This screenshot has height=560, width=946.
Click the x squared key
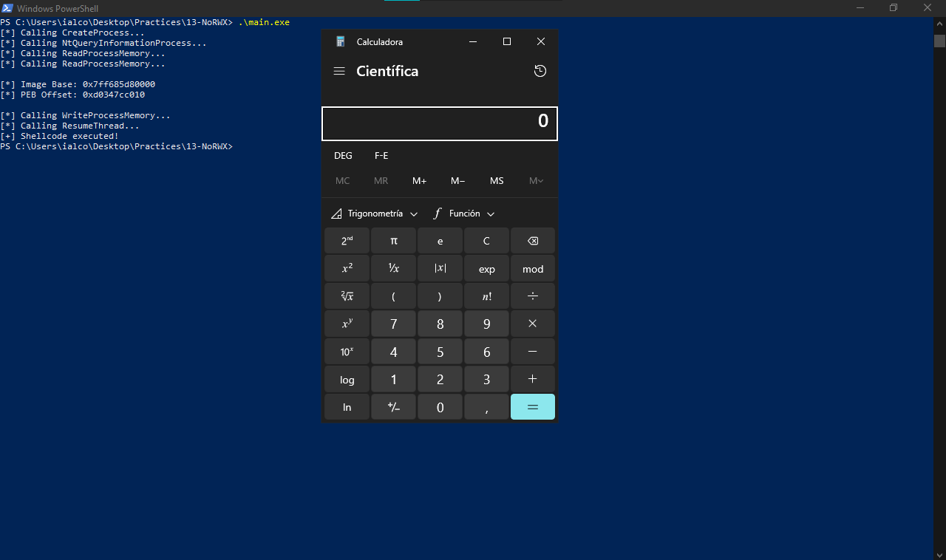347,269
